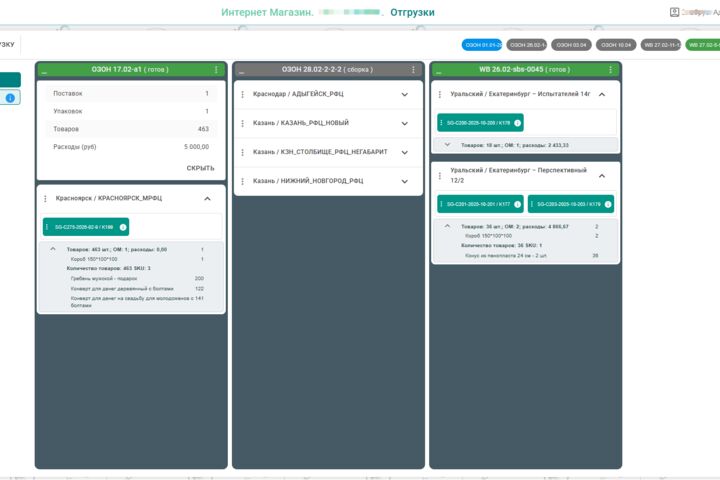This screenshot has height=480, width=720.
Task: Expand the 10 шт goods summary details
Action: (x=447, y=145)
